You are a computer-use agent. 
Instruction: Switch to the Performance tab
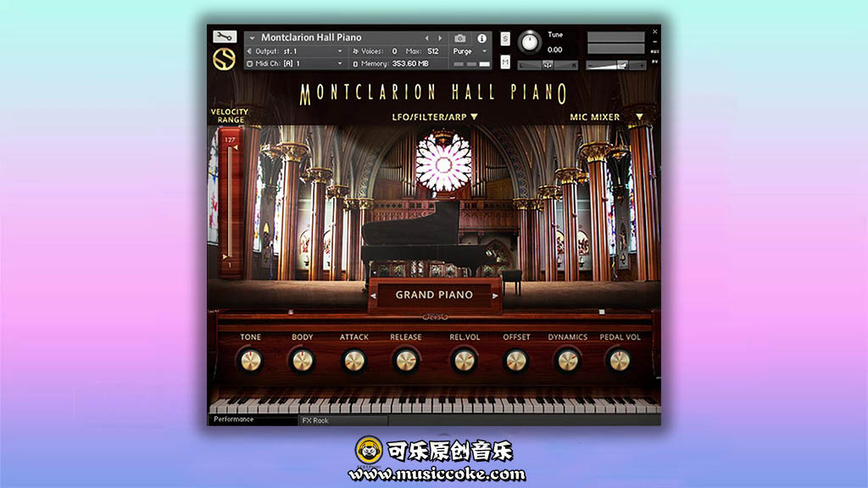pyautogui.click(x=253, y=419)
